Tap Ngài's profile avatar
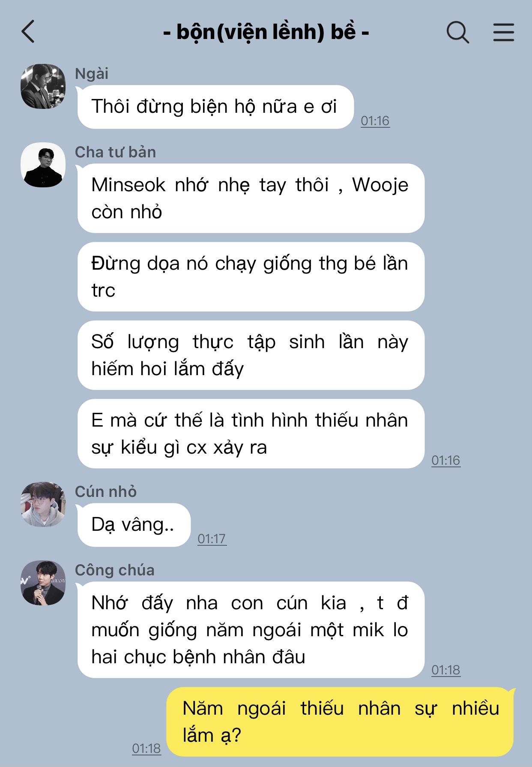 click(x=43, y=86)
